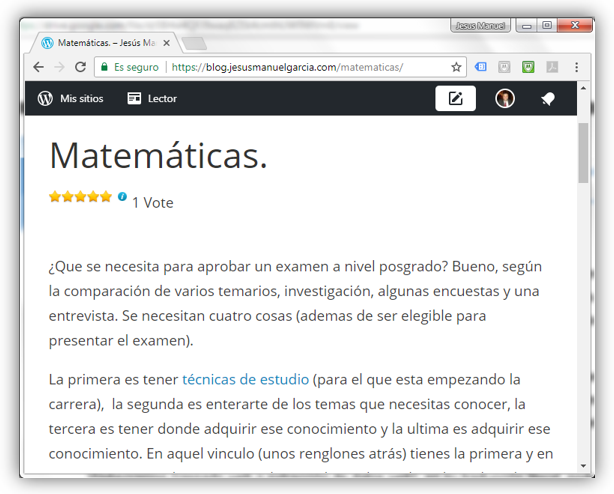
Task: Click the rating info icon
Action: [122, 197]
